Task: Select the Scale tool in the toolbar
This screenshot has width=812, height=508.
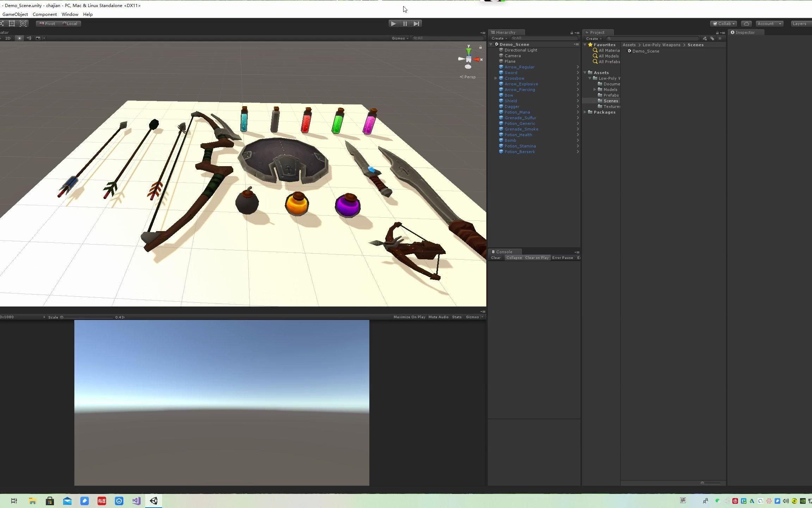Action: pos(2,23)
